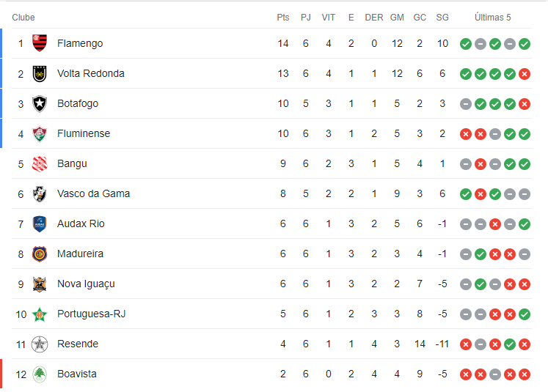
Task: Open the Flamengo team name link
Action: pyautogui.click(x=80, y=43)
